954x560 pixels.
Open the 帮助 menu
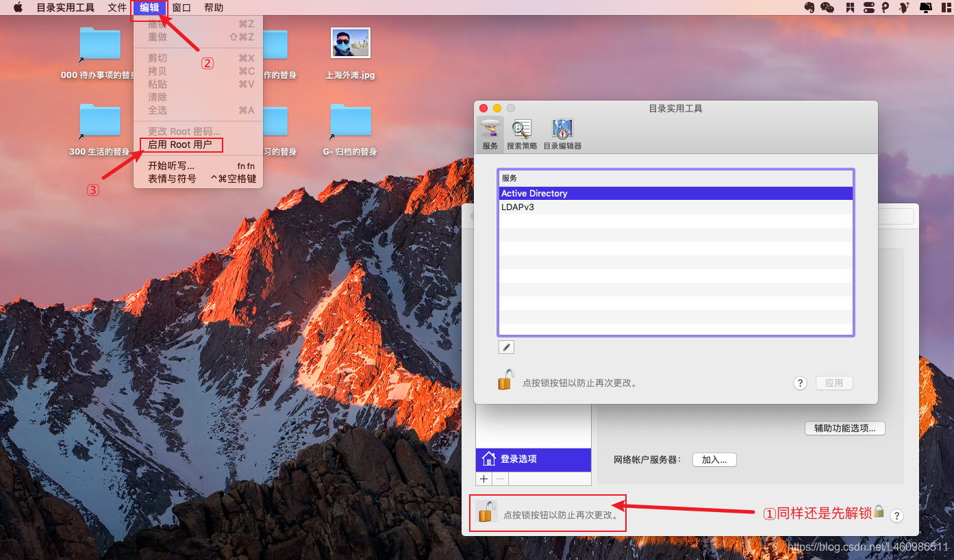[x=214, y=8]
